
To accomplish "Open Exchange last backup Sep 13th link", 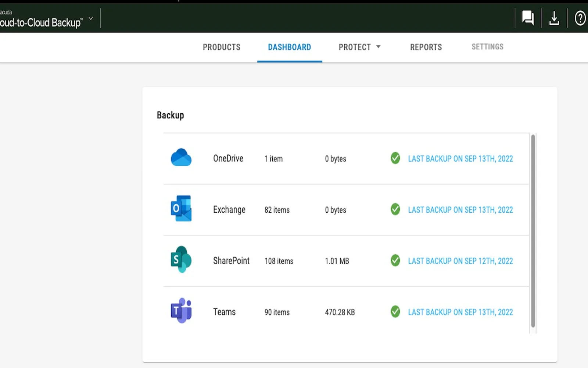I will tap(460, 210).
